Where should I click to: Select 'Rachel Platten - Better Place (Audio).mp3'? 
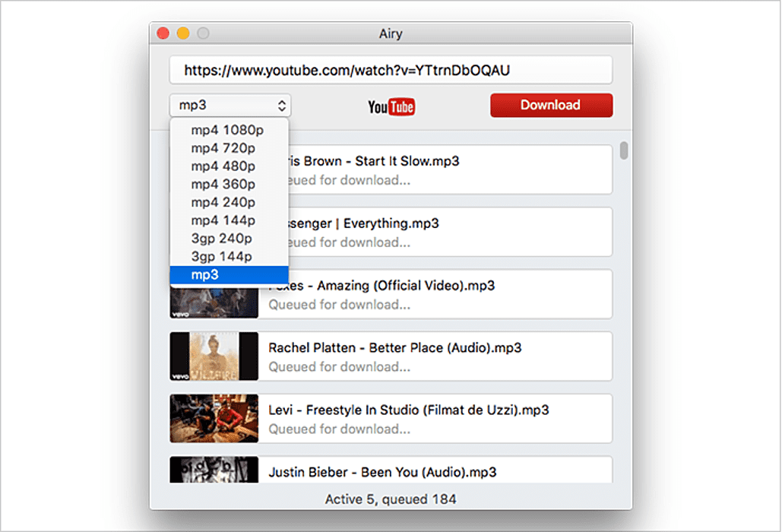[x=395, y=347]
